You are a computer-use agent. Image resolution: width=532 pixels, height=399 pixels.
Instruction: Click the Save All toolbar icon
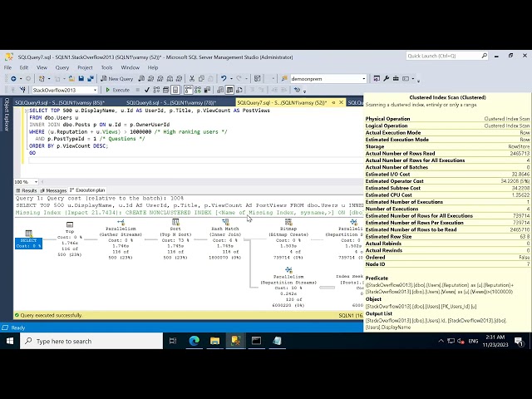point(91,79)
